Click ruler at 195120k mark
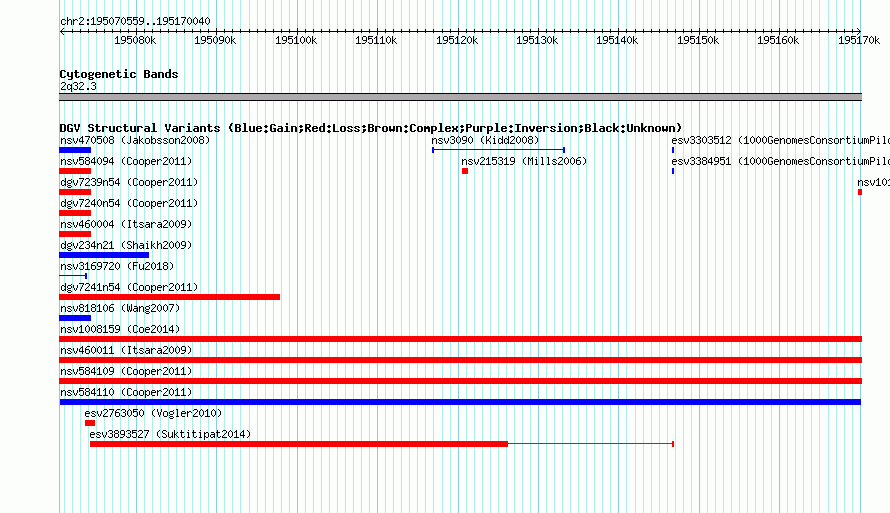The image size is (890, 513). (457, 40)
